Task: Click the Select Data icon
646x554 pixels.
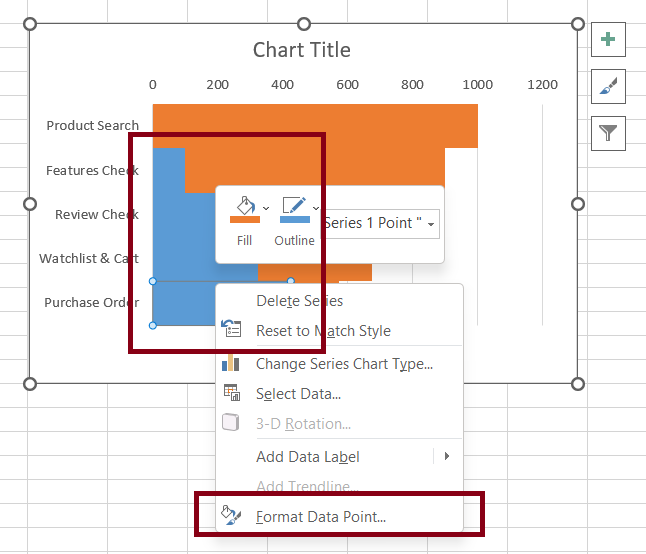Action: coord(232,394)
